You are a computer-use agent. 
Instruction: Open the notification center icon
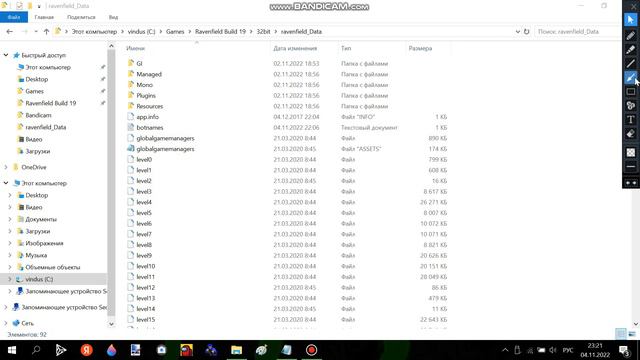coord(624,350)
